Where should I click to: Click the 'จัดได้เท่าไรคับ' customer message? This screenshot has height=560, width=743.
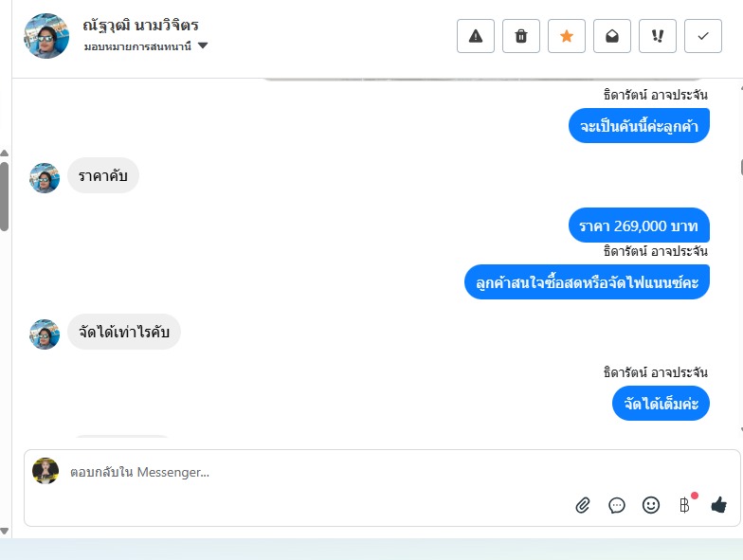(123, 332)
